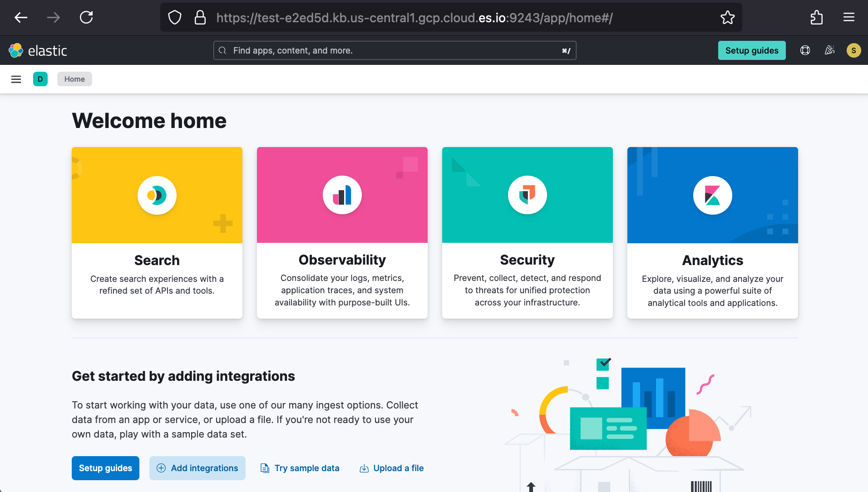Click the Search card description text
Viewport: 868px width, 492px height.
(157, 285)
